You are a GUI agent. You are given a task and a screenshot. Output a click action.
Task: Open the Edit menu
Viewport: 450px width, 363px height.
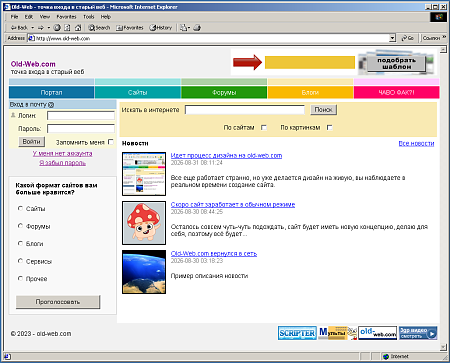pyautogui.click(x=29, y=17)
